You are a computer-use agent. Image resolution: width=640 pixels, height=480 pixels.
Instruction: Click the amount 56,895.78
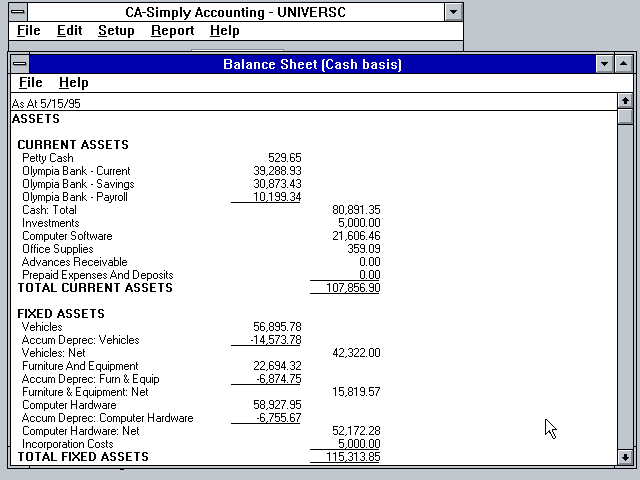click(x=277, y=327)
